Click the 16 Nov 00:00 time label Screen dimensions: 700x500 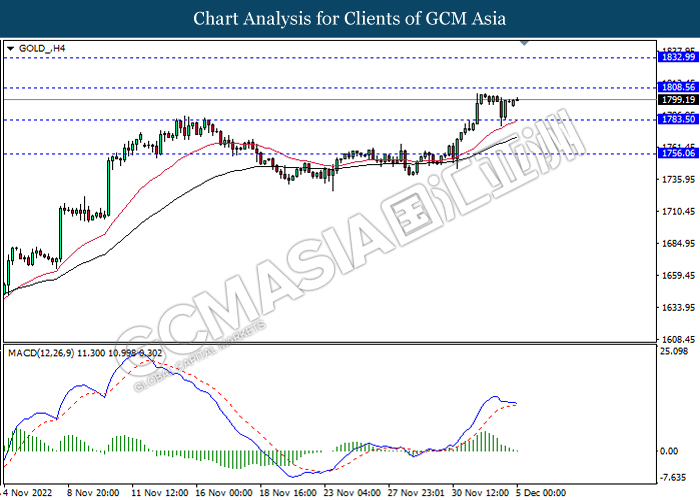tap(224, 493)
